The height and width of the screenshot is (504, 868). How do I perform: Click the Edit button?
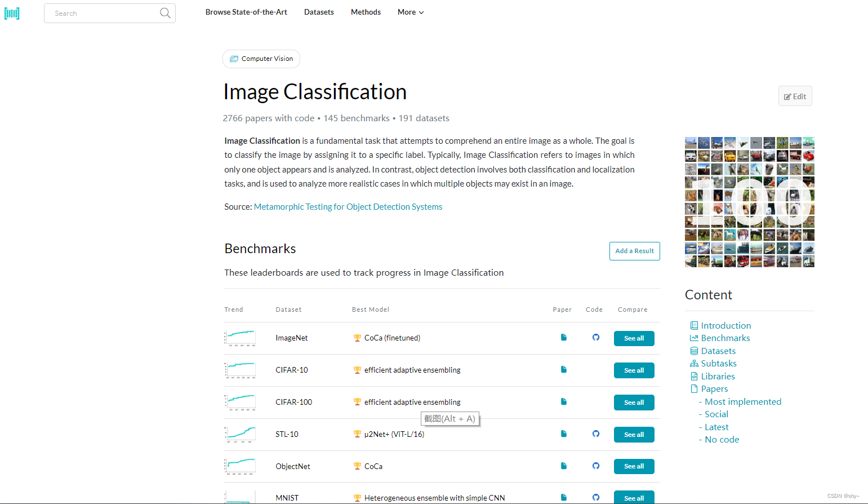coord(795,96)
